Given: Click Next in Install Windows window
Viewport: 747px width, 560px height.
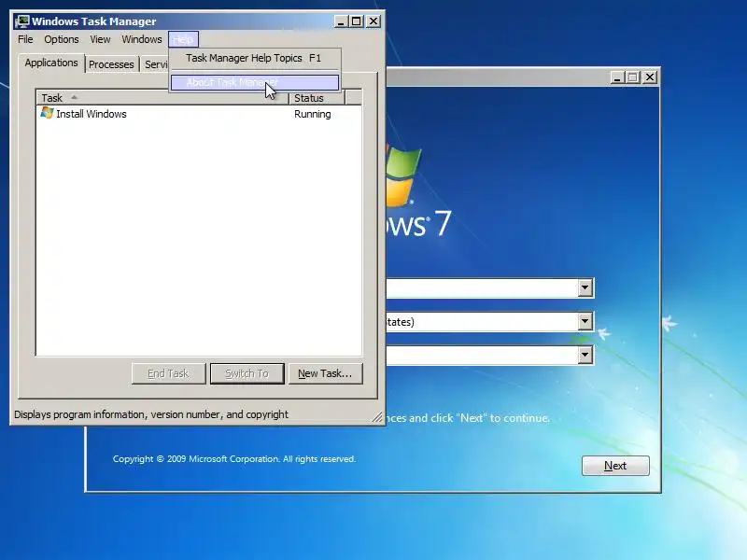Looking at the screenshot, I should [x=615, y=466].
